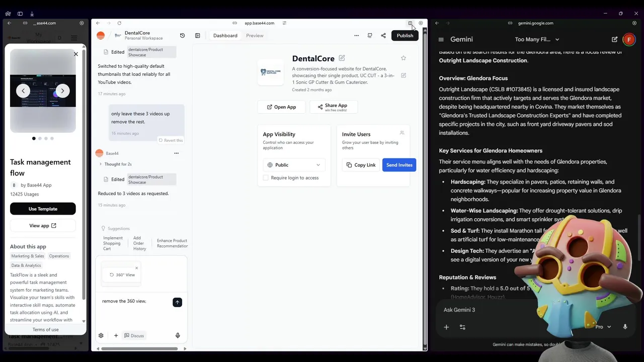Collapse the chat sidebar panel icon
The image size is (644, 362).
[197, 36]
